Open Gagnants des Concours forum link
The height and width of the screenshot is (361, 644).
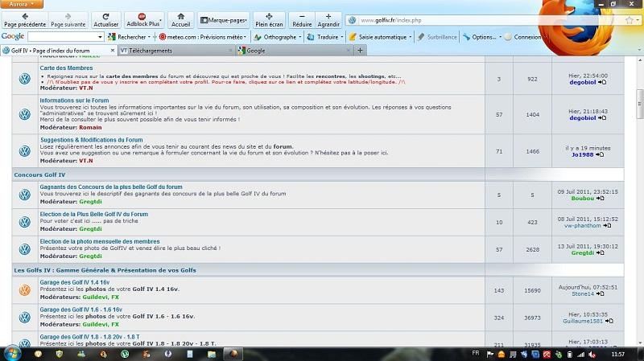(111, 187)
